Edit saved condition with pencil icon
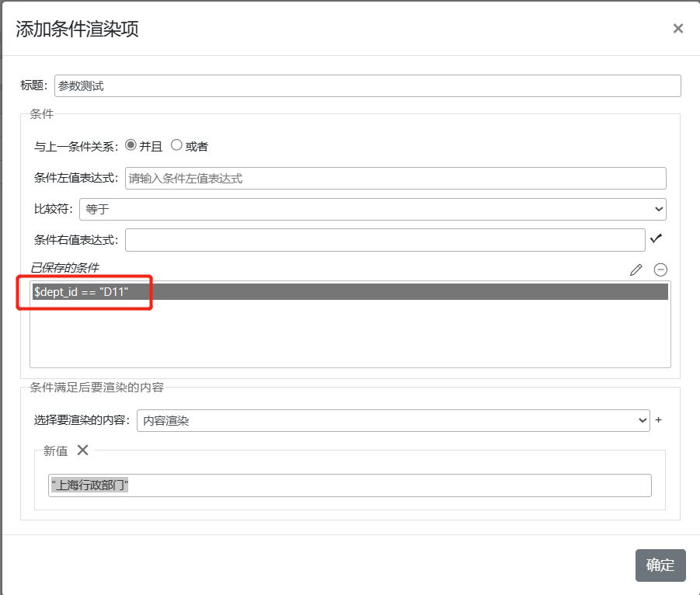 point(636,270)
